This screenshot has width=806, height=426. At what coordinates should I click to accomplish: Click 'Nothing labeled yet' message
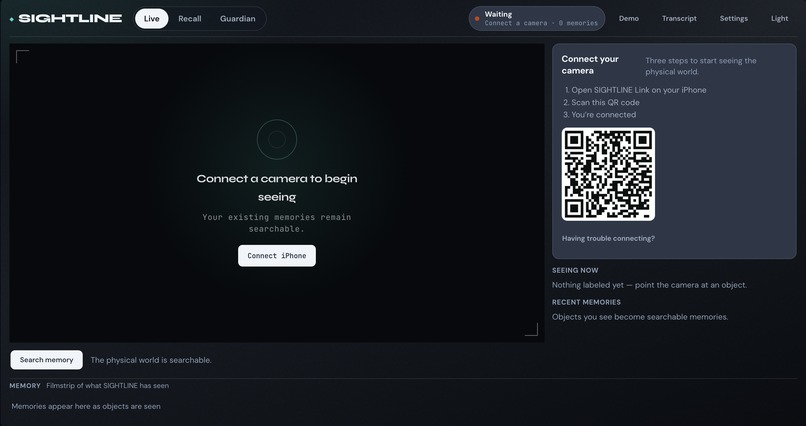(649, 285)
